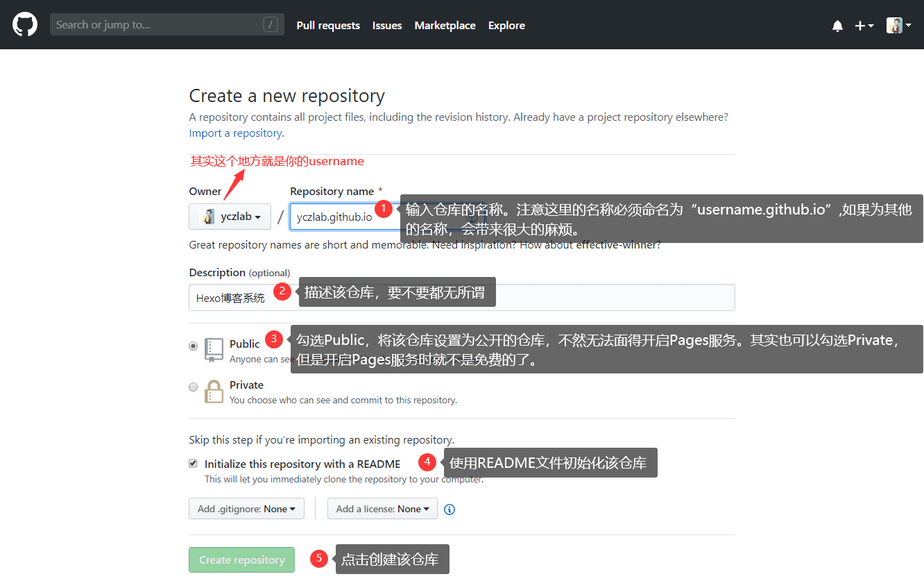The image size is (924, 581).
Task: Click the Private lock icon
Action: 214,391
